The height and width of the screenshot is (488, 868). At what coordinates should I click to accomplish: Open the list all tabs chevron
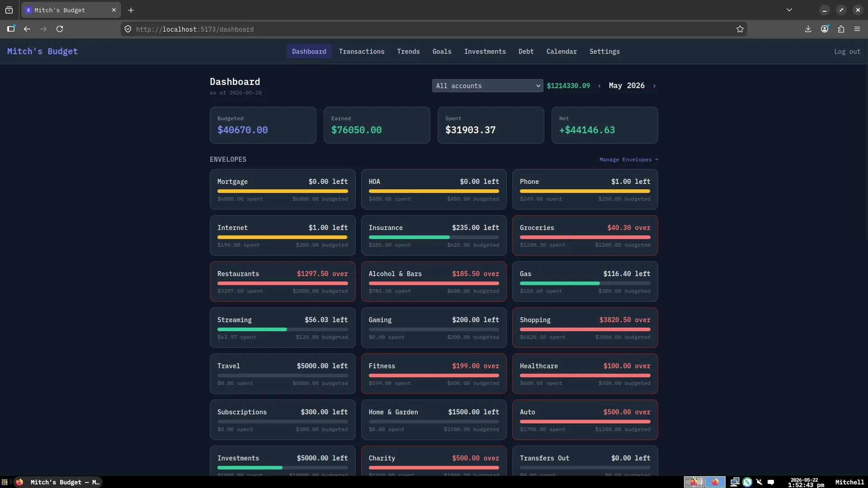789,10
